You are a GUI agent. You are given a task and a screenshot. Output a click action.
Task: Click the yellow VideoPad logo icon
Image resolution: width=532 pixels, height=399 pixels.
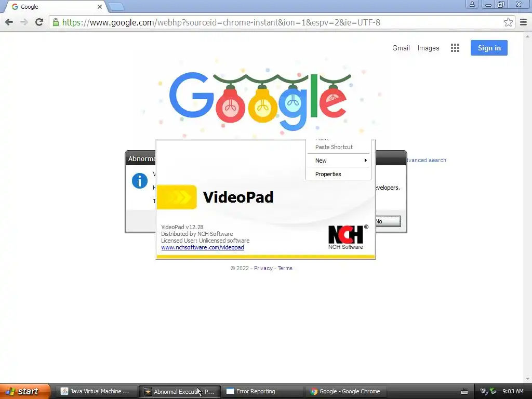coord(177,197)
